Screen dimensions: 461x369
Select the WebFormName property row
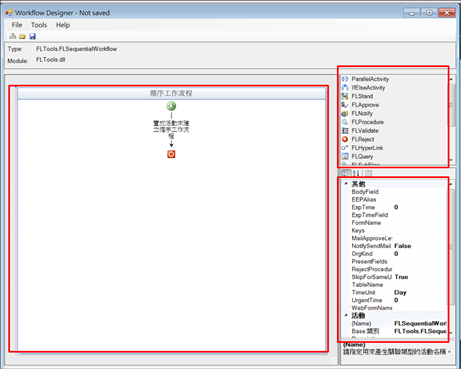click(398, 308)
